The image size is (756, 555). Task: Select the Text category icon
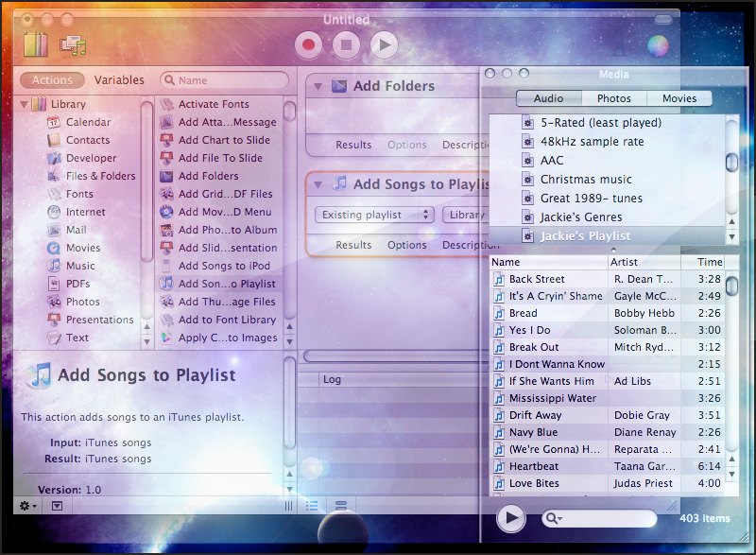(x=54, y=338)
